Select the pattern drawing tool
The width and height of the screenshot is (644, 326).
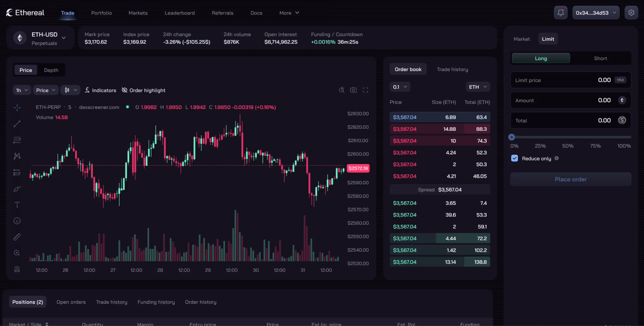point(17,156)
